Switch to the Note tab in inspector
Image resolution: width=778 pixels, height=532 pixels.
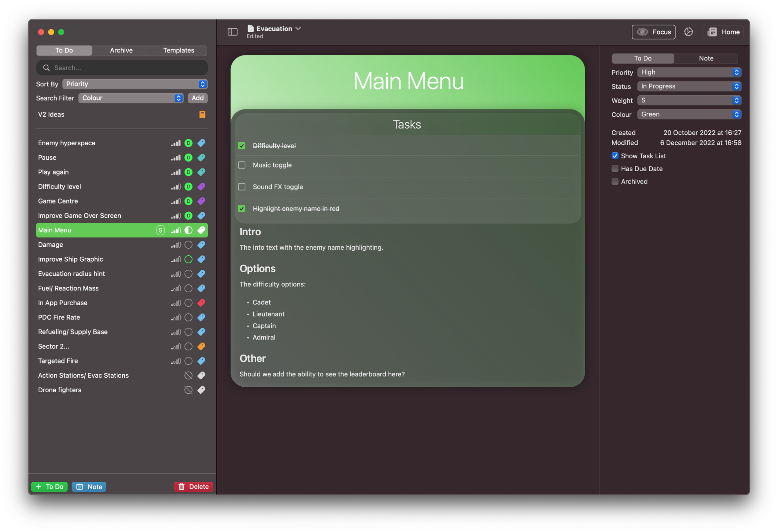706,58
